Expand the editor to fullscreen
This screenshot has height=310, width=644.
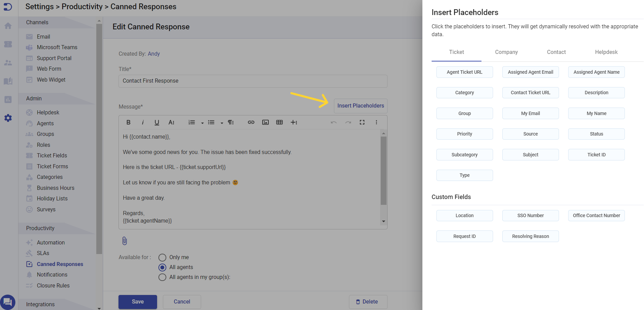click(362, 122)
